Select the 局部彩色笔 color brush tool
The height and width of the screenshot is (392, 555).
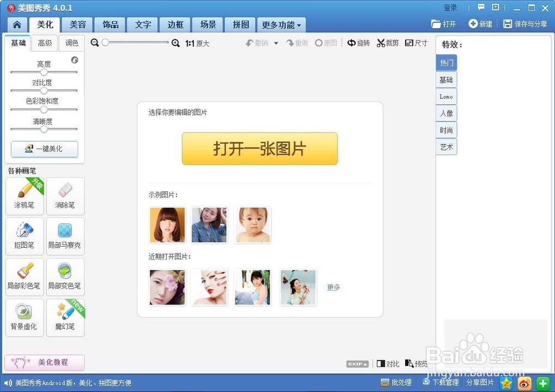25,277
